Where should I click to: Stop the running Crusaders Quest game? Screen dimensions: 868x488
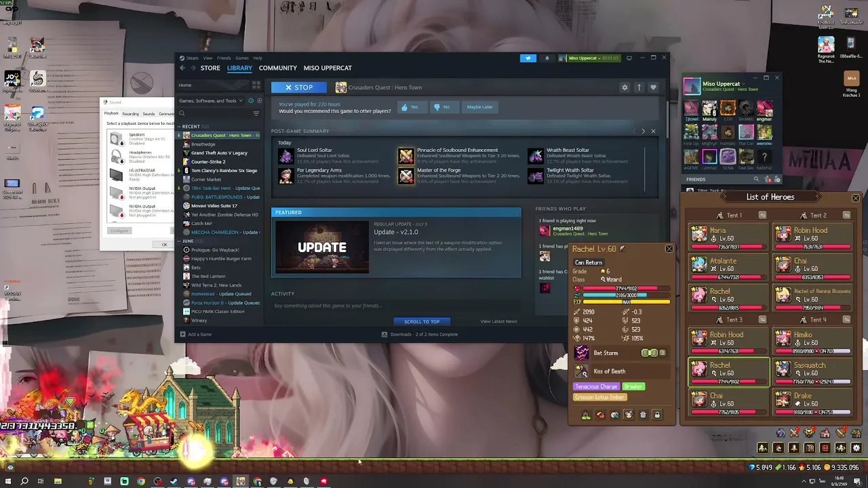(x=298, y=87)
